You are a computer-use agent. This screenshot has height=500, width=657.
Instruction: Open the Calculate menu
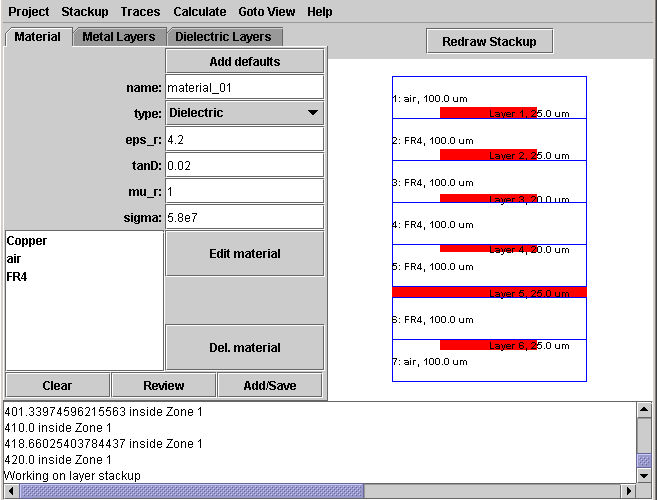pyautogui.click(x=199, y=12)
